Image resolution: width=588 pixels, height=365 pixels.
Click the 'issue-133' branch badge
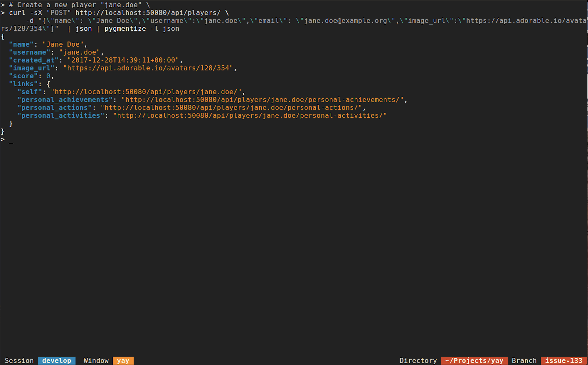point(563,360)
